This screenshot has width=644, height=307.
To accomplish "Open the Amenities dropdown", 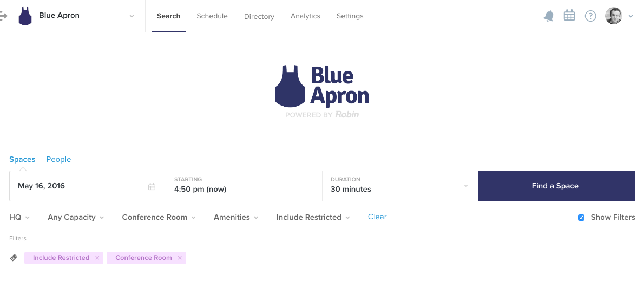I will [x=236, y=218].
